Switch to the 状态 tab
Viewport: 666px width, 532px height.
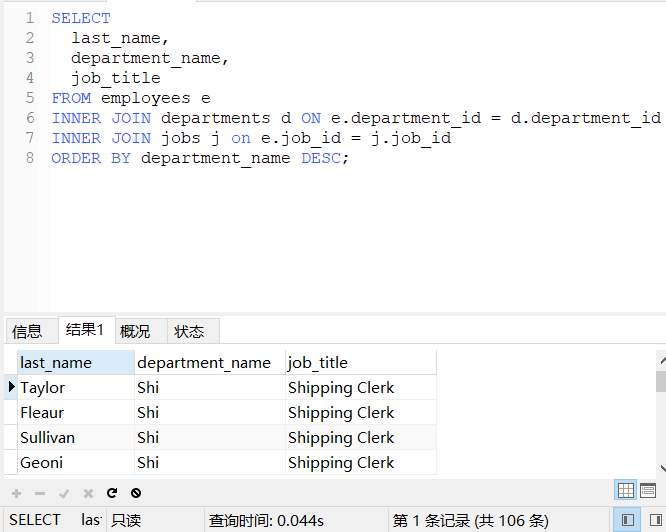189,331
